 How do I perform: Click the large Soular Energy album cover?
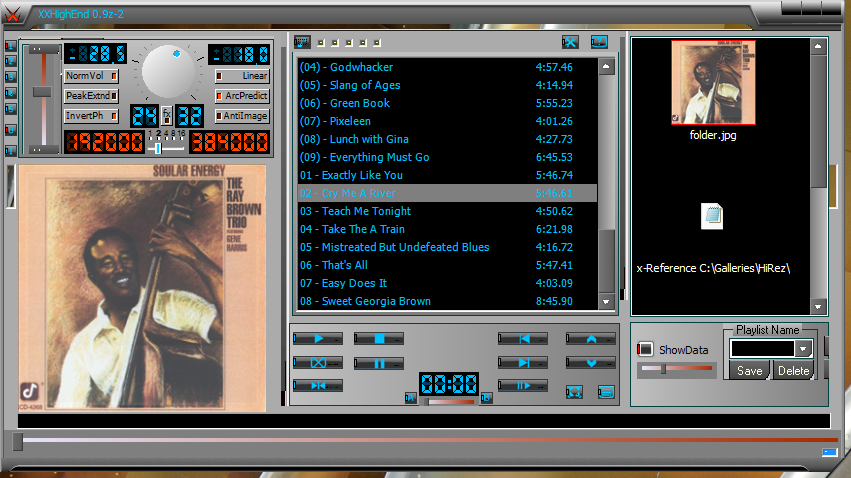click(x=142, y=288)
